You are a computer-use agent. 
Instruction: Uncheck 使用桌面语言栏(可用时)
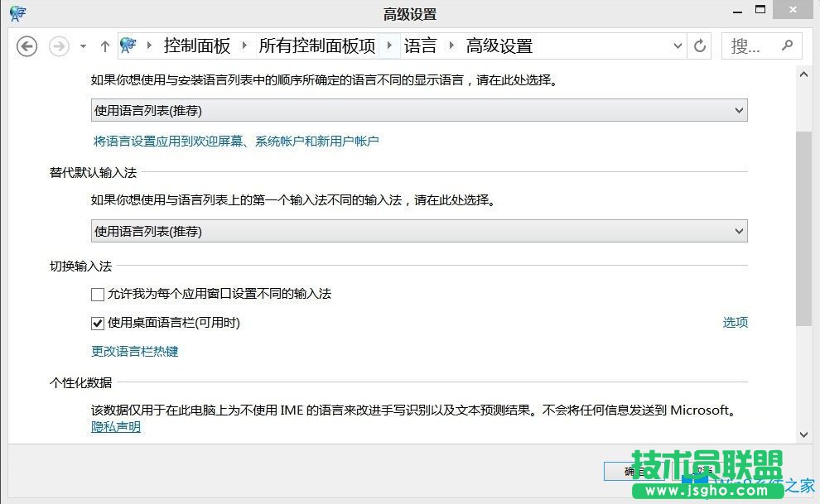97,323
